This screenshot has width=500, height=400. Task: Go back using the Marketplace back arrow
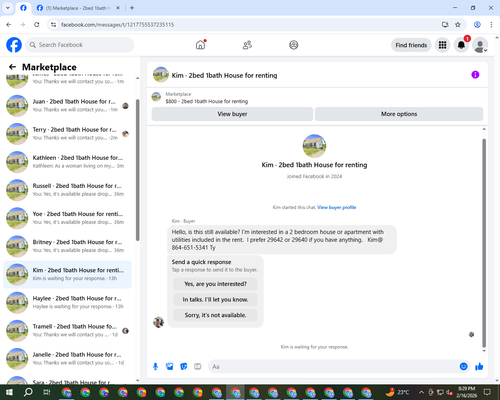12,67
